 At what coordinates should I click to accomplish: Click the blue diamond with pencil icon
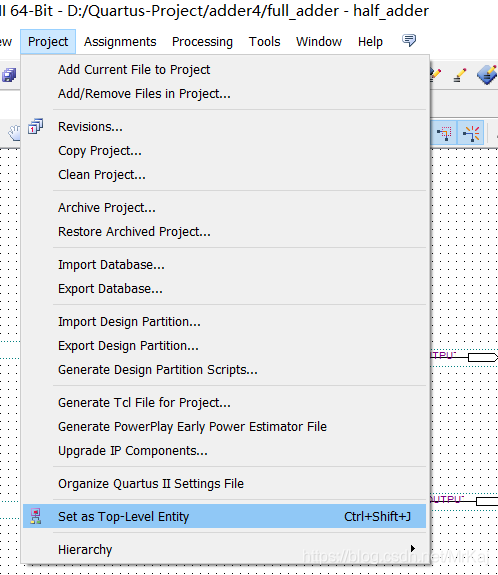[487, 75]
